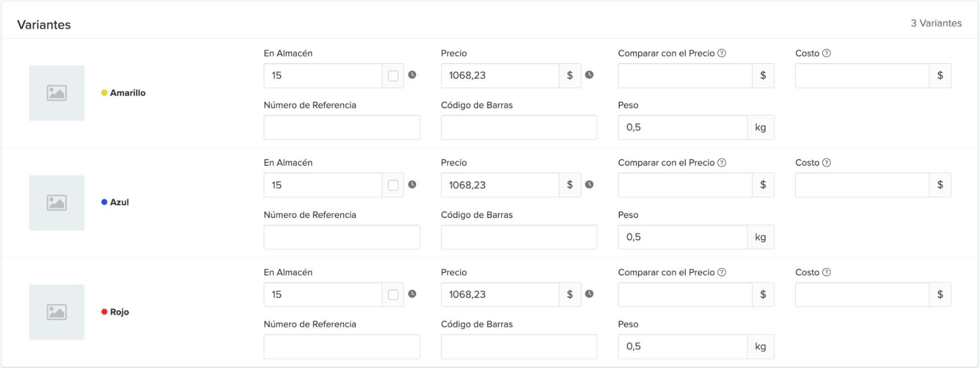Click the Precio field of the Amarillo variant

[x=499, y=76]
